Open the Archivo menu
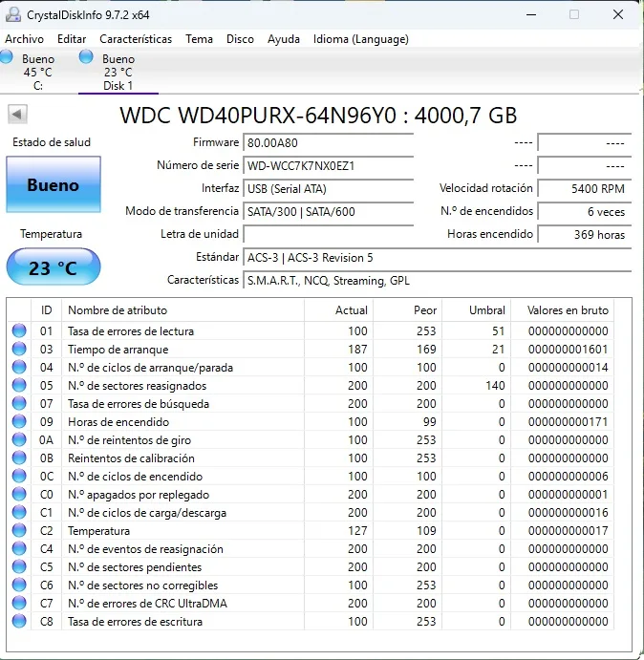 click(25, 39)
